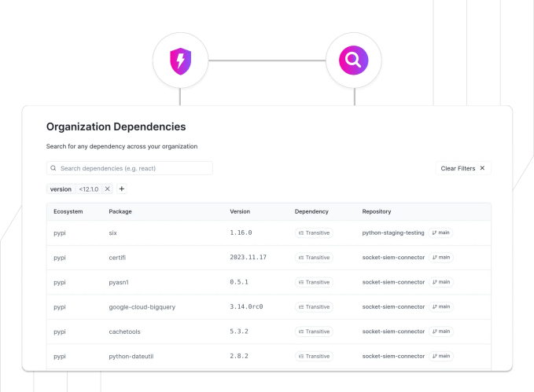534x392 pixels.
Task: Click the Clear Filters button
Action: (463, 168)
